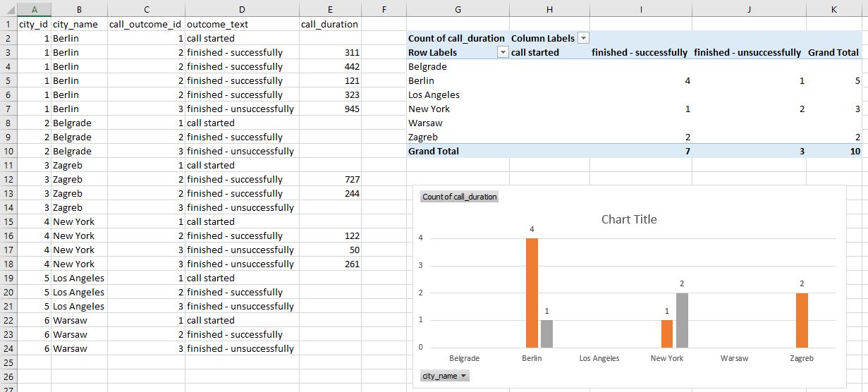Click the column K header
The width and height of the screenshot is (868, 392).
pyautogui.click(x=833, y=9)
